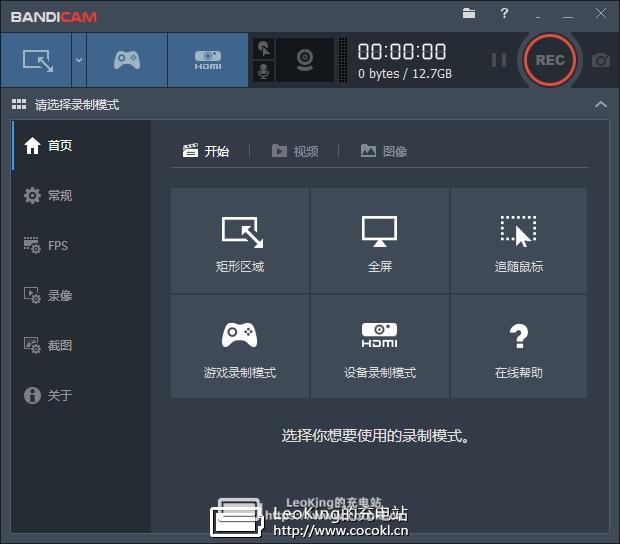620x544 pixels.
Task: Open the 截图 screenshot settings
Action: coord(81,345)
